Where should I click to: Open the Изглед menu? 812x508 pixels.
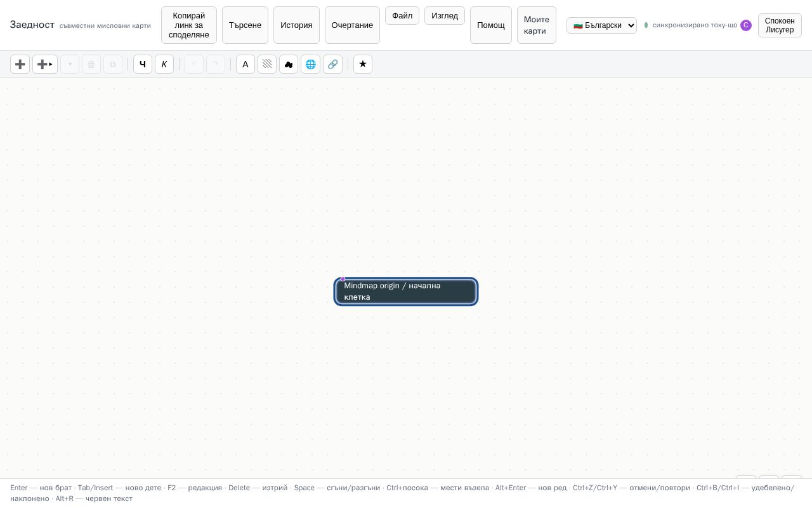[445, 16]
